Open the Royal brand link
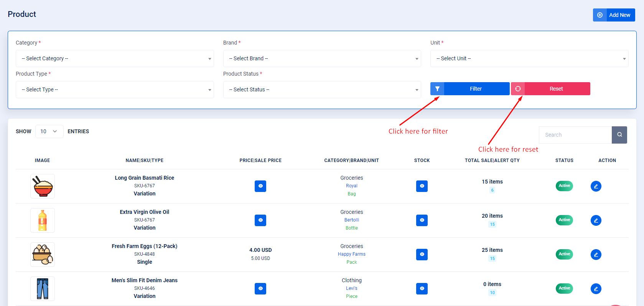644x306 pixels. click(x=351, y=186)
